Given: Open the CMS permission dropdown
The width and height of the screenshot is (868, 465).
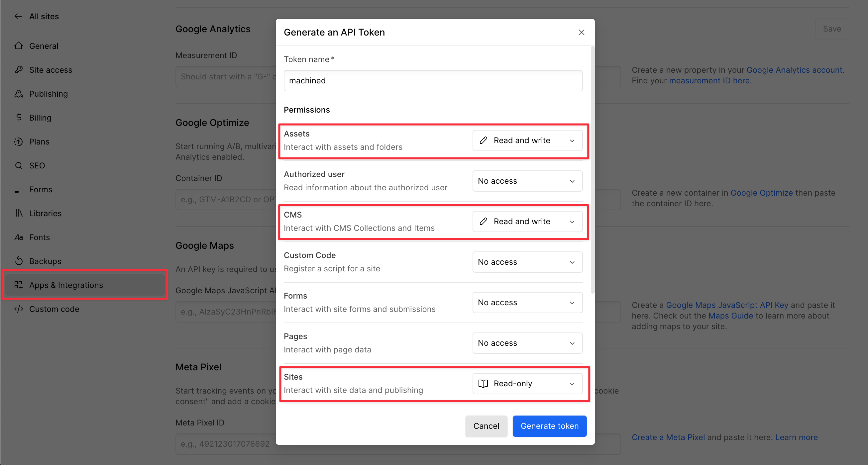Looking at the screenshot, I should 527,221.
